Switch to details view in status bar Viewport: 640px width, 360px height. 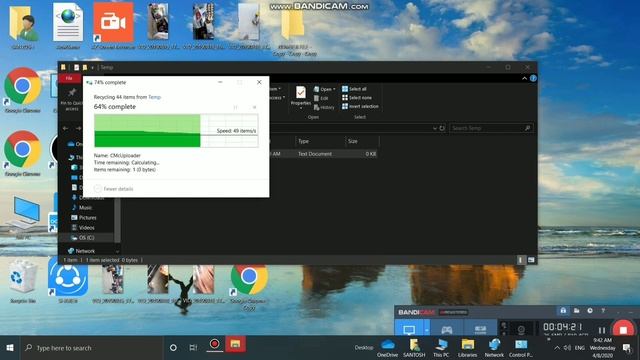coord(520,260)
